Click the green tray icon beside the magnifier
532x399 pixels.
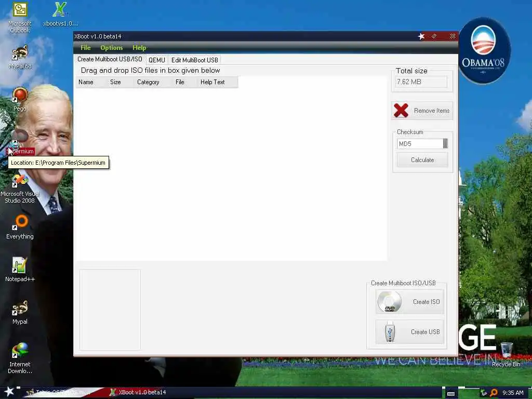click(484, 393)
